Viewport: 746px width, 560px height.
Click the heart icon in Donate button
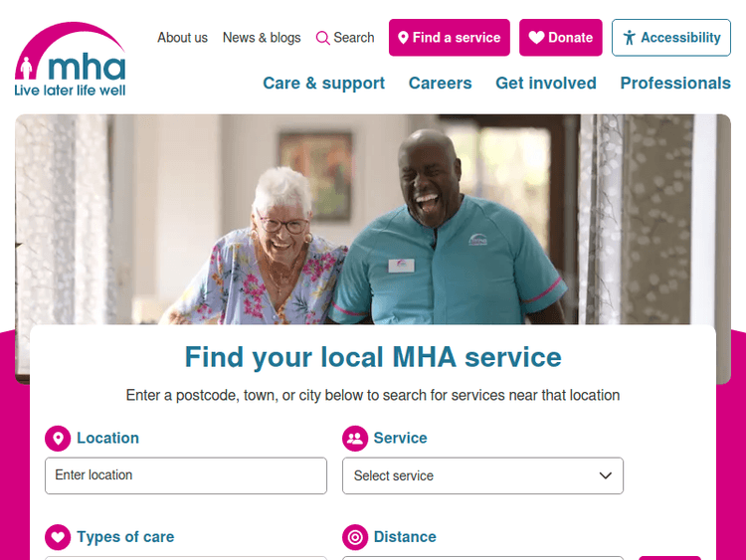(536, 37)
